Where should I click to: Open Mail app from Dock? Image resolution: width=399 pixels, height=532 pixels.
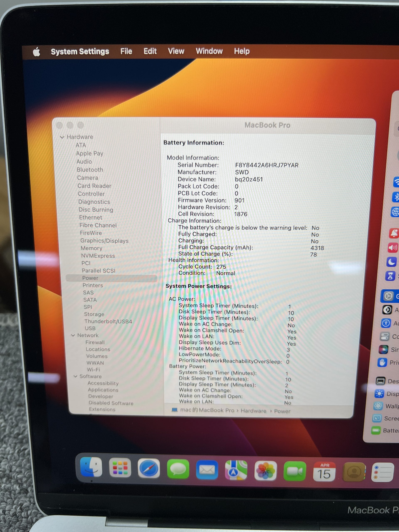coord(207,469)
